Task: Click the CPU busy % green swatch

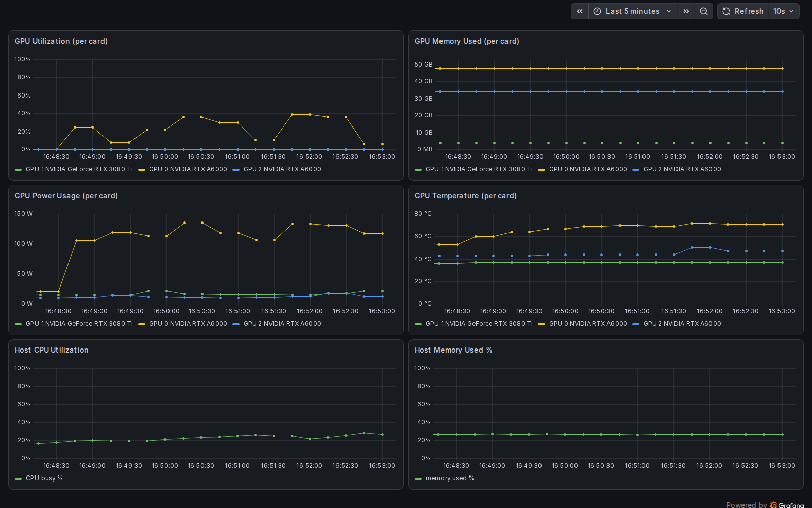Action: tap(18, 479)
